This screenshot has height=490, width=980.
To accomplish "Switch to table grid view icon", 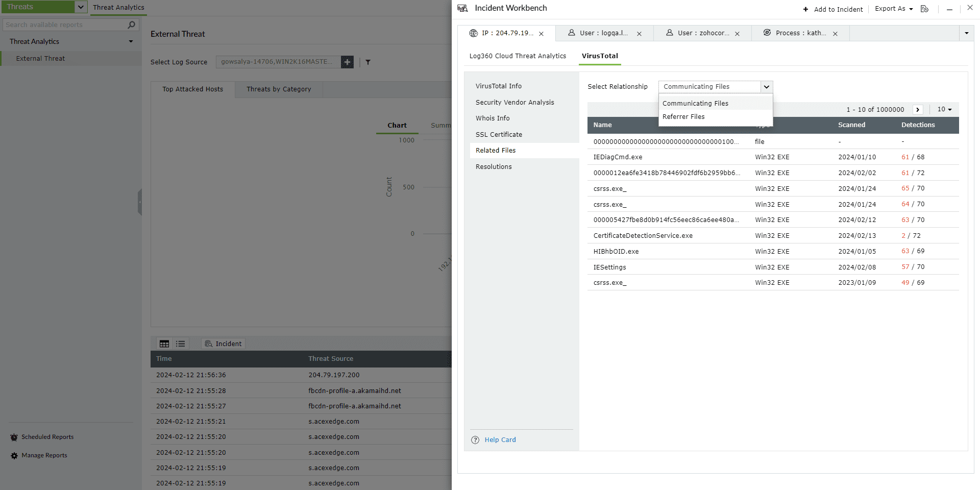I will 164,344.
